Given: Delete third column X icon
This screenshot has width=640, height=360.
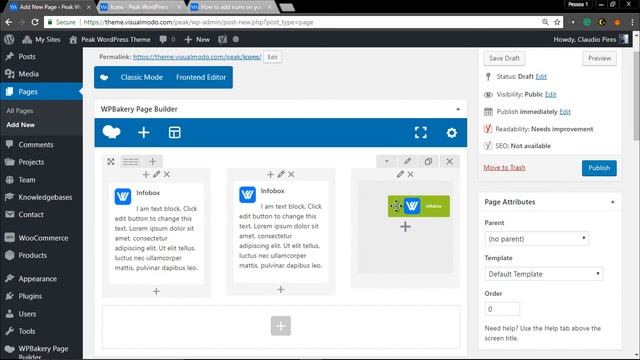Looking at the screenshot, I should (x=411, y=174).
